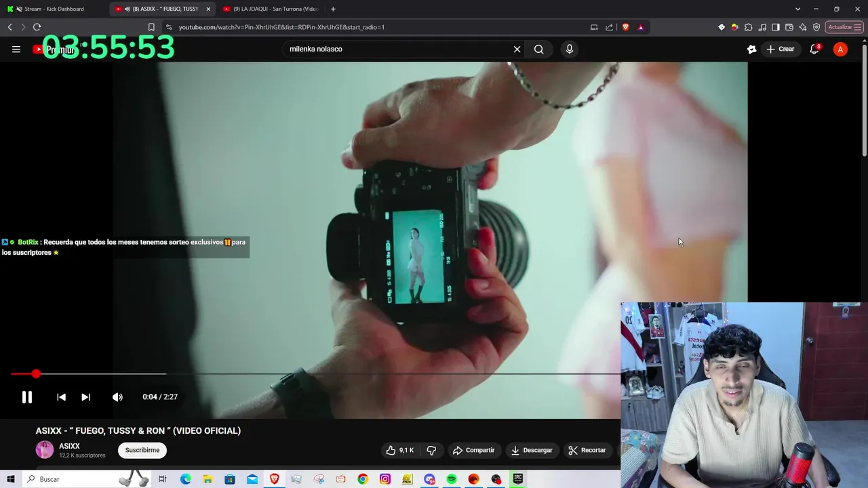Open Google Chrome from taskbar
The width and height of the screenshot is (868, 488).
tap(363, 479)
